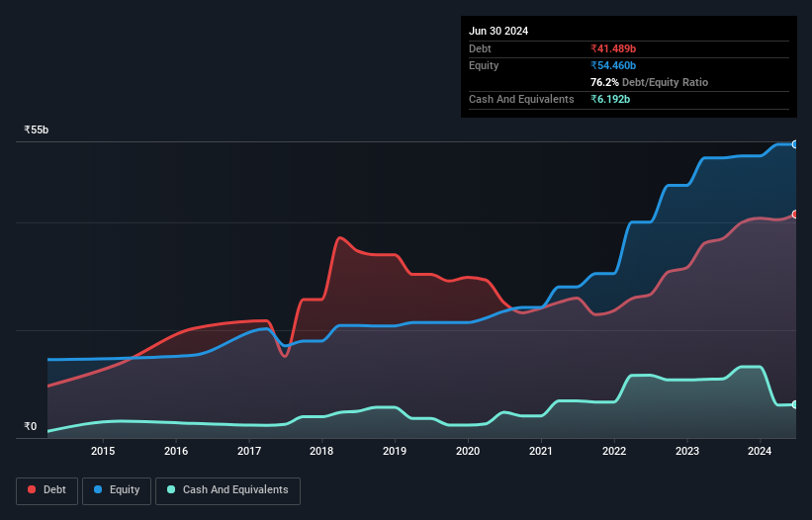Click the blue Equity legend dot
The width and height of the screenshot is (812, 520).
tap(98, 489)
